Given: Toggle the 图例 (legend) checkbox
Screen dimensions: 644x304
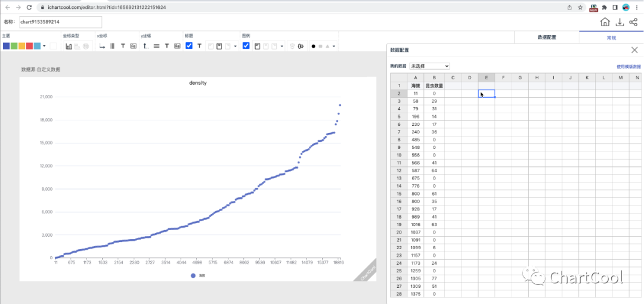Looking at the screenshot, I should (x=246, y=46).
